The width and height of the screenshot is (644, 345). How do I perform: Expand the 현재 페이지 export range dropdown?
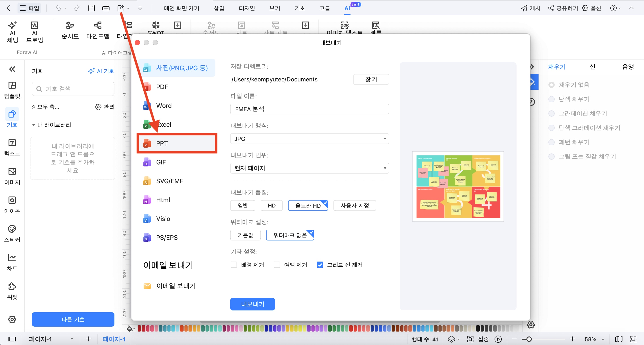[x=309, y=168]
